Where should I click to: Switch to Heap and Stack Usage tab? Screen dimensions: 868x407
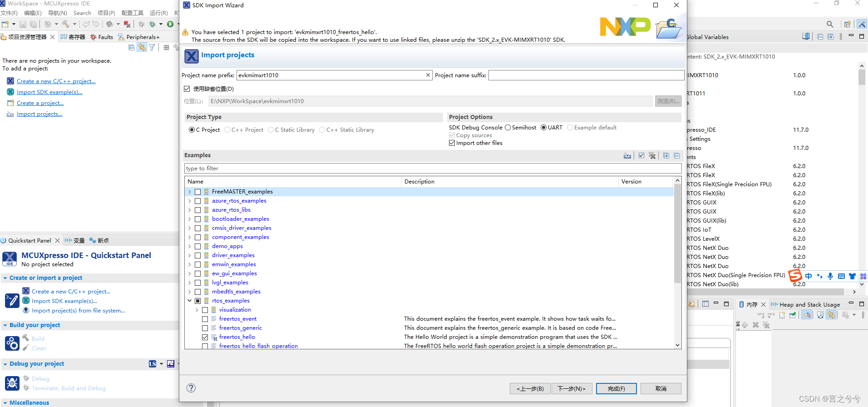click(805, 304)
